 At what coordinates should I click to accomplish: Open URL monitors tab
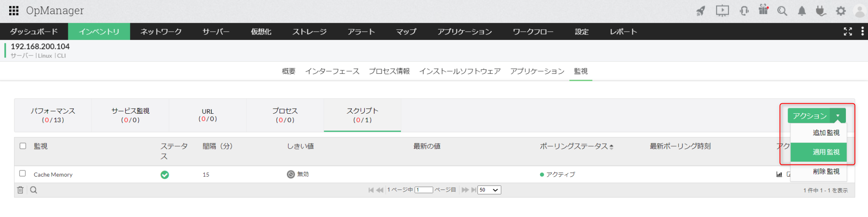(x=208, y=115)
